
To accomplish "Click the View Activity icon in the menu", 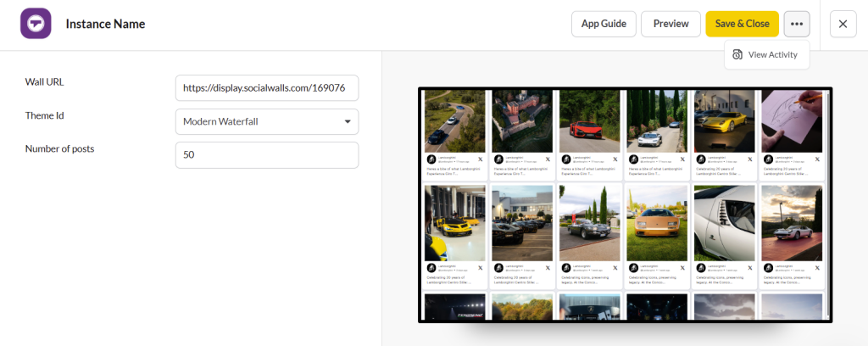I will click(x=737, y=55).
